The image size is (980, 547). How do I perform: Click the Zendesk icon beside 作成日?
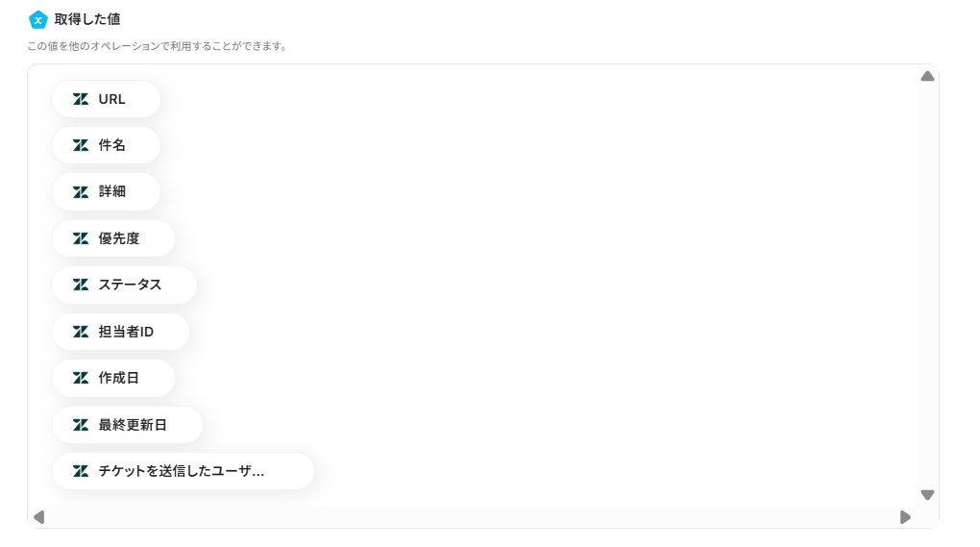[x=81, y=378]
